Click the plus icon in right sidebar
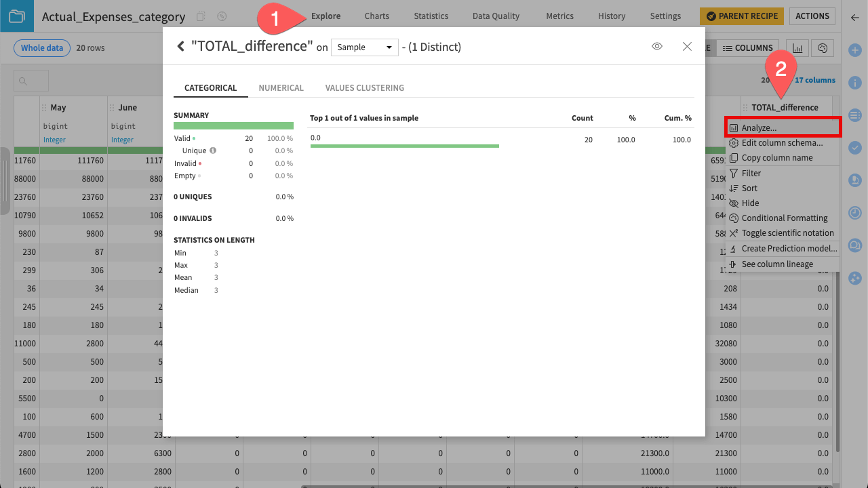The image size is (868, 488). (854, 49)
